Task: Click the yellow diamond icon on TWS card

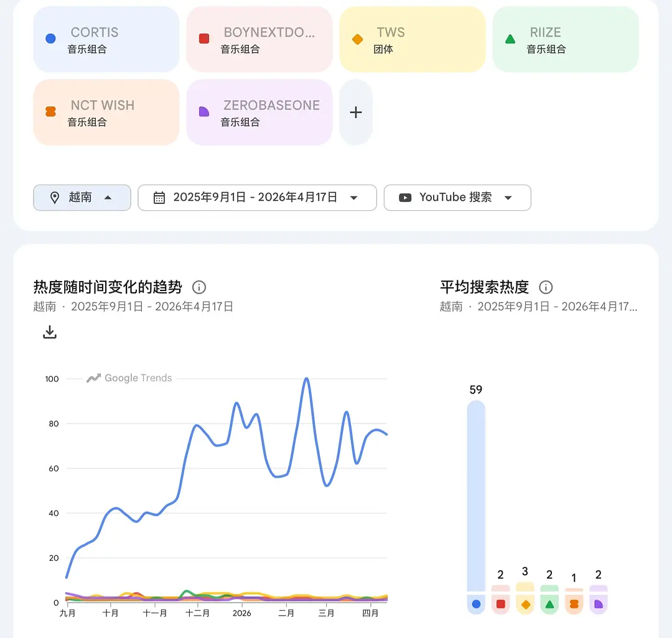Action: [x=357, y=39]
